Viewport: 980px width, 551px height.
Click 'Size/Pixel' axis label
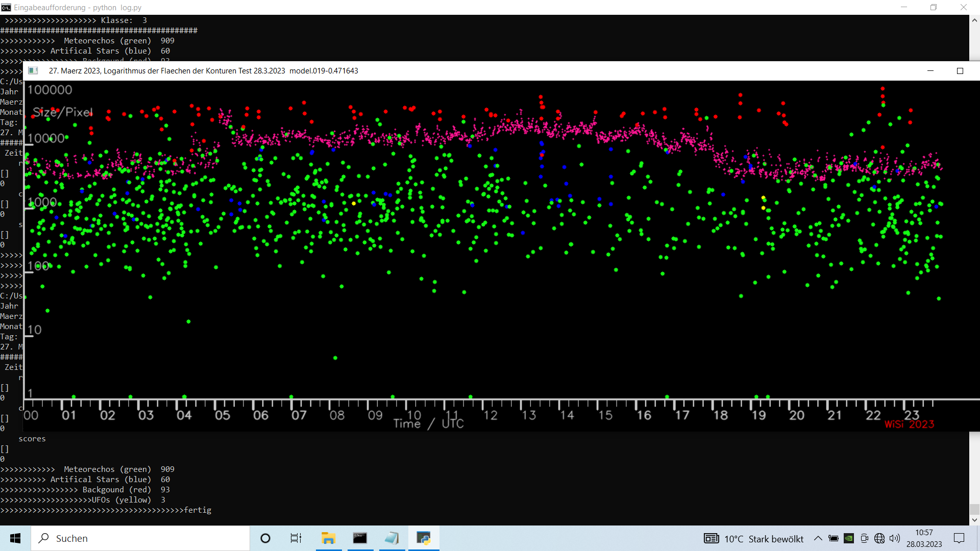[x=63, y=112]
